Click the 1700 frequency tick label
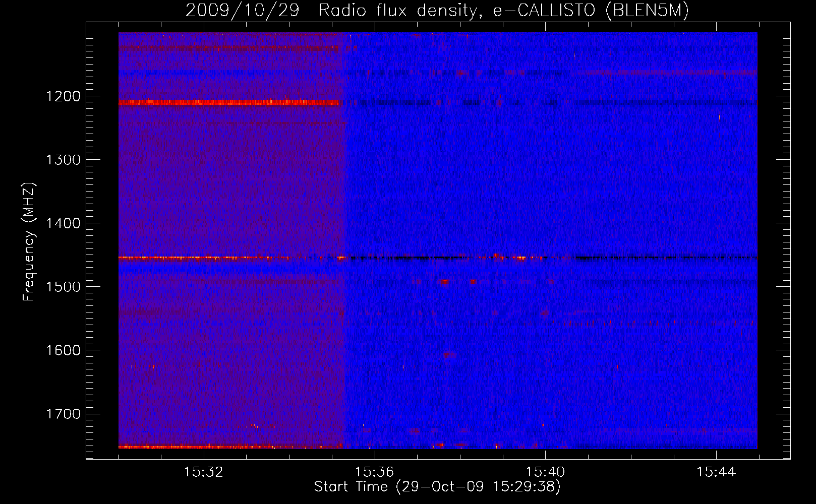 (63, 414)
